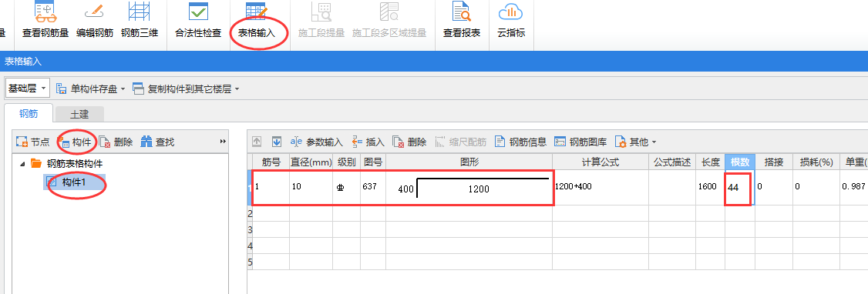Switch to 土建 tab

[x=79, y=115]
